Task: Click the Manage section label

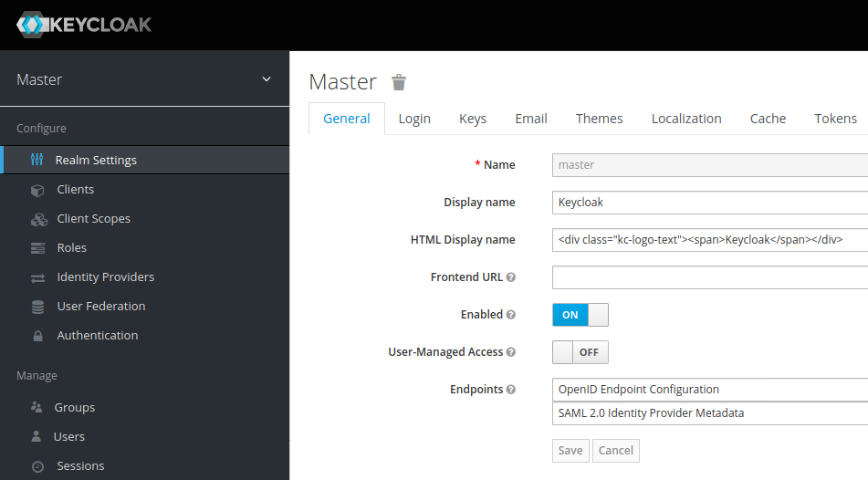Action: pos(37,376)
